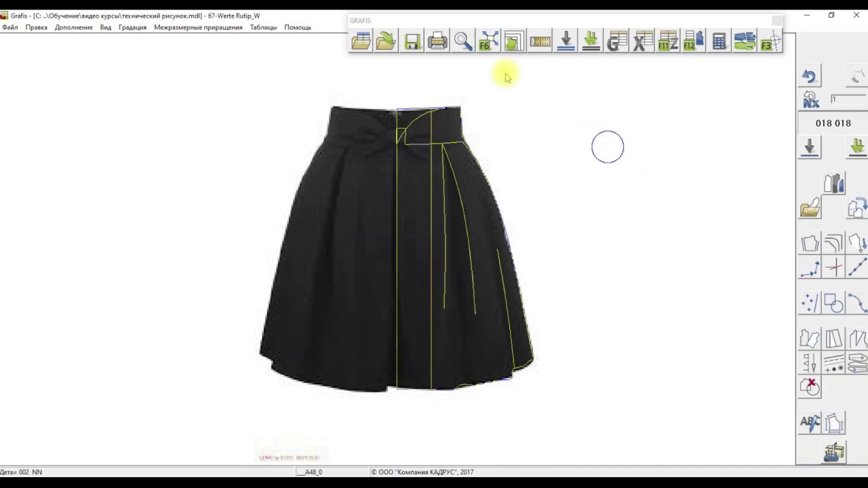This screenshot has height=488, width=868.
Task: Click side panel green double-arrow icon
Action: click(858, 147)
